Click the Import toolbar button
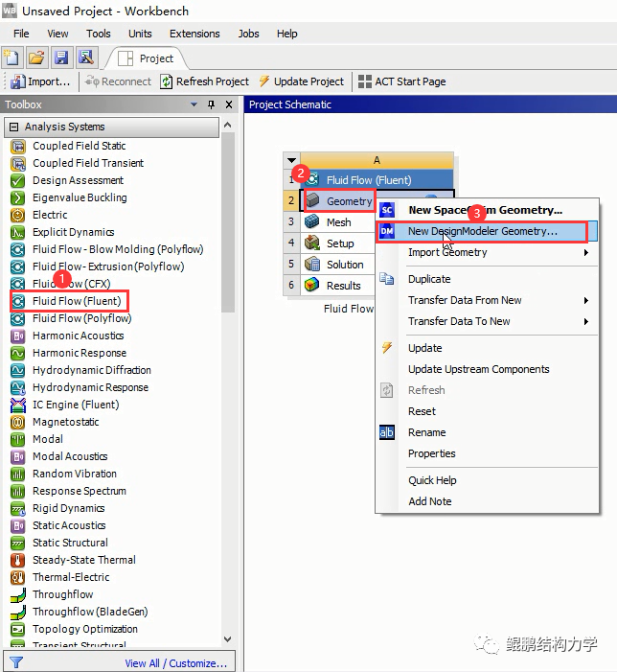The image size is (617, 672). (x=40, y=81)
